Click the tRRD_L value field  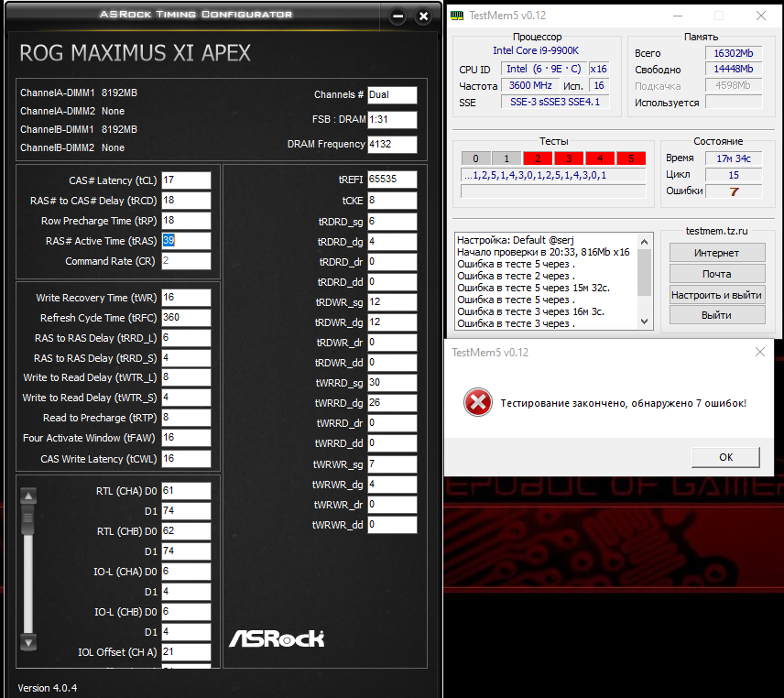coord(186,338)
